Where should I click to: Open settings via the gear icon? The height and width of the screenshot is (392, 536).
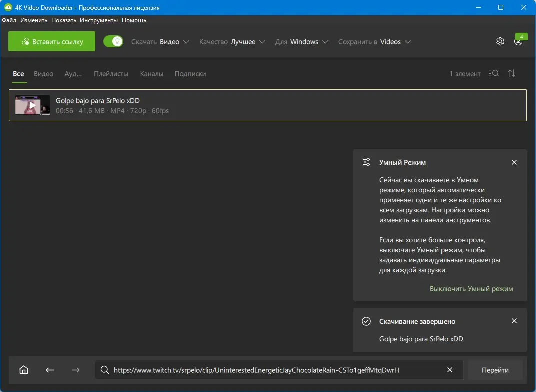pyautogui.click(x=500, y=41)
